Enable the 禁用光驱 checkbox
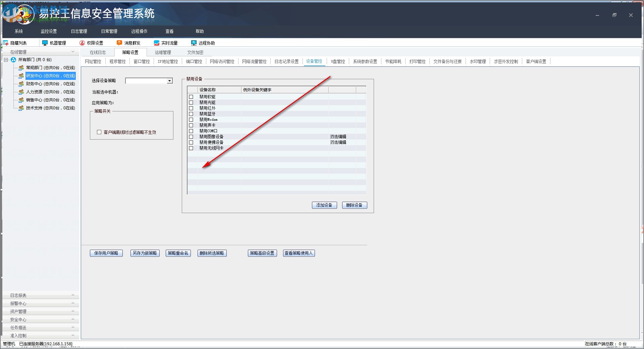 [x=191, y=103]
